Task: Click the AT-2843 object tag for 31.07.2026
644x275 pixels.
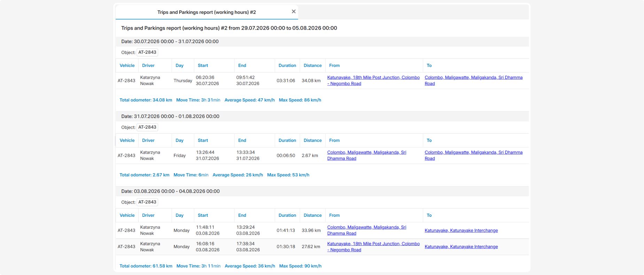Action: tap(147, 127)
